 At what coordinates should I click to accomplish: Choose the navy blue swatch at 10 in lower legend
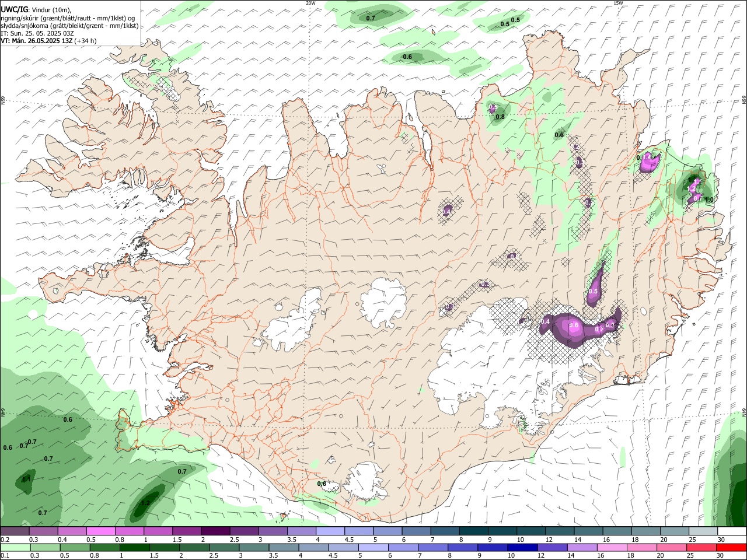[x=522, y=547]
